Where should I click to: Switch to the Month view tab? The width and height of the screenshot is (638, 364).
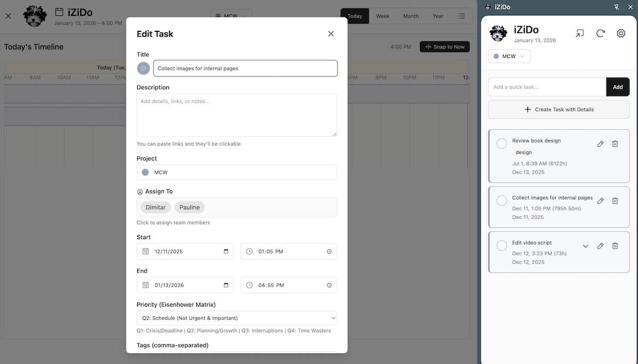(411, 16)
